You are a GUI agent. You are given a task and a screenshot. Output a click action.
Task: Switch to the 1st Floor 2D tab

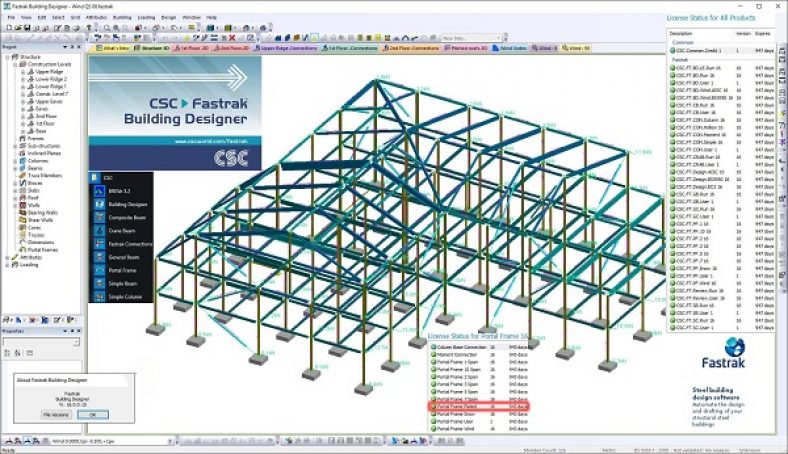coord(191,48)
